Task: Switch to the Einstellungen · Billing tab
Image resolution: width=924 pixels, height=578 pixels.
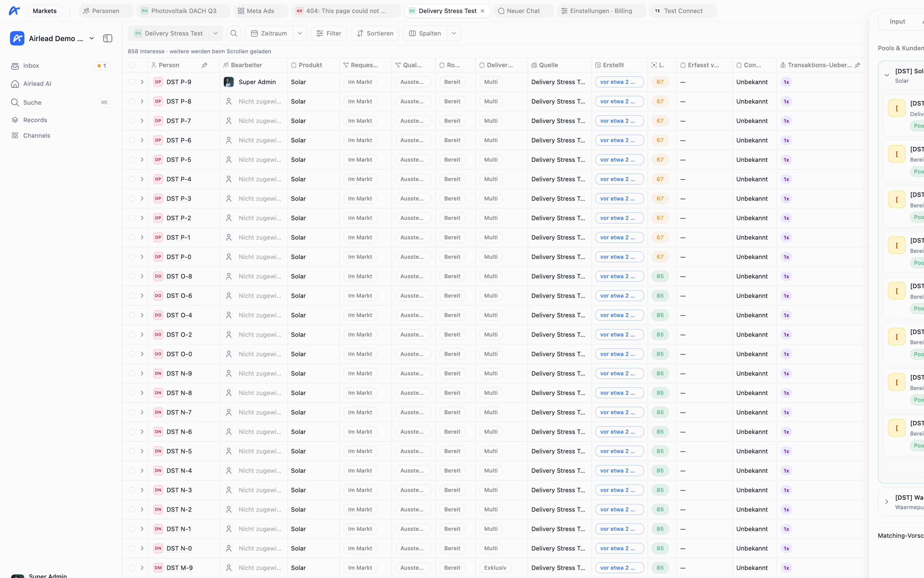Action: (x=601, y=11)
